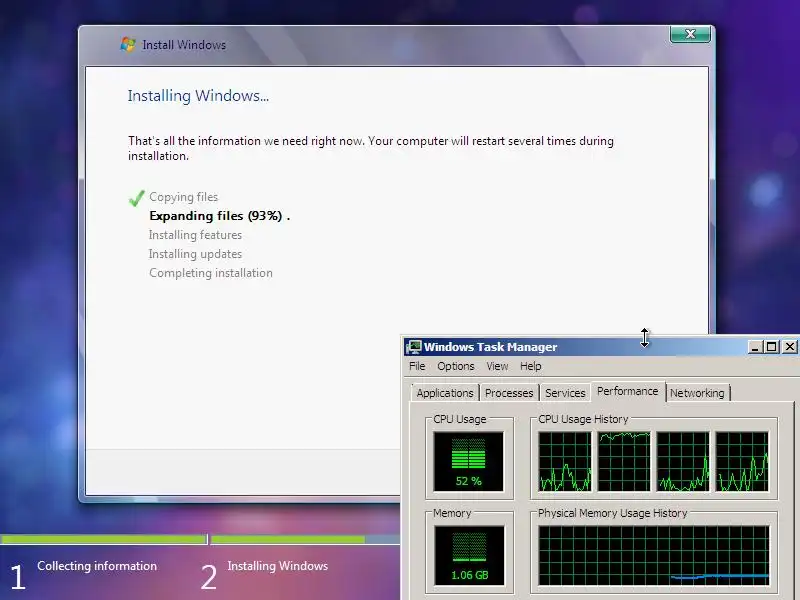Click the green checkmark beside Copying files

(x=136, y=198)
